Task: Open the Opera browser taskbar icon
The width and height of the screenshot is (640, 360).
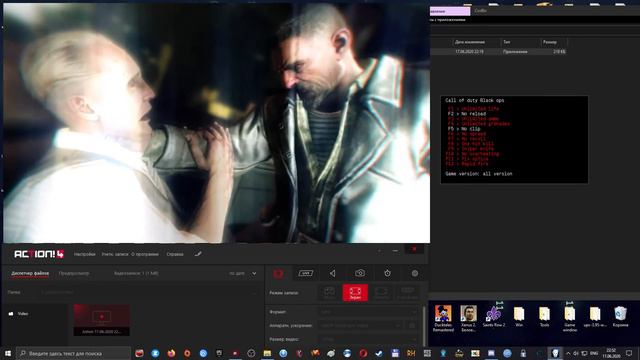Action: tap(363, 353)
